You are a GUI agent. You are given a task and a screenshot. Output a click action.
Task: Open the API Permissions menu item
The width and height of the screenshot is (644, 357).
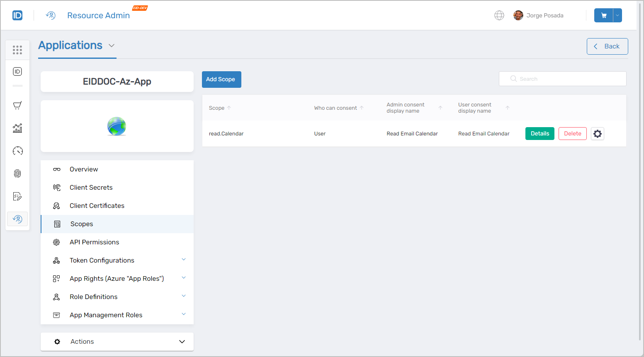(x=94, y=242)
